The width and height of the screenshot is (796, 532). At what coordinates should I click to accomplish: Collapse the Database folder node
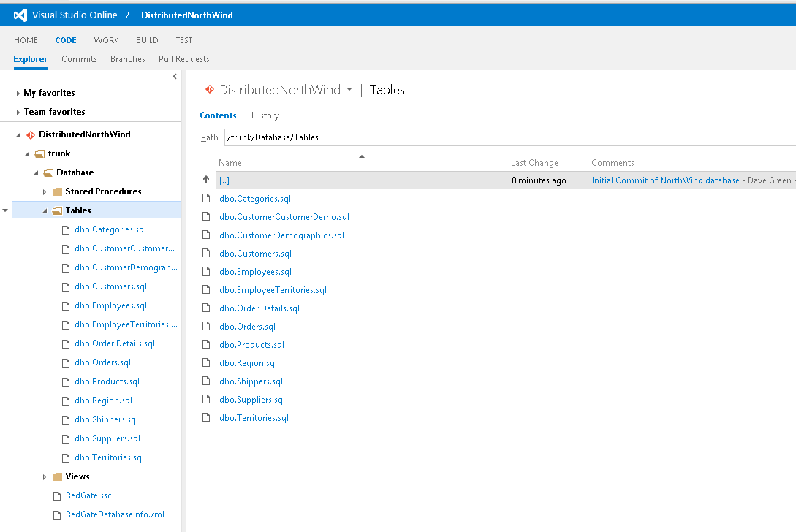(36, 173)
